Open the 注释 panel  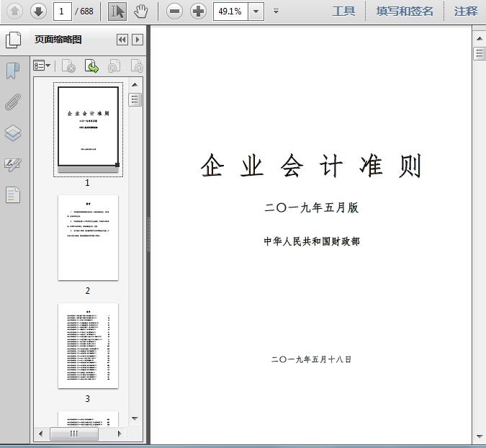466,12
